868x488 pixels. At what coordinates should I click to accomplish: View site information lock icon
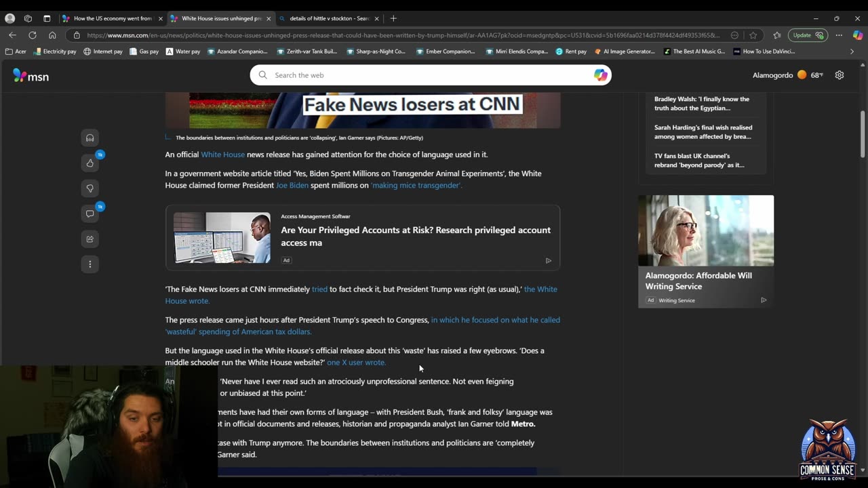point(77,35)
